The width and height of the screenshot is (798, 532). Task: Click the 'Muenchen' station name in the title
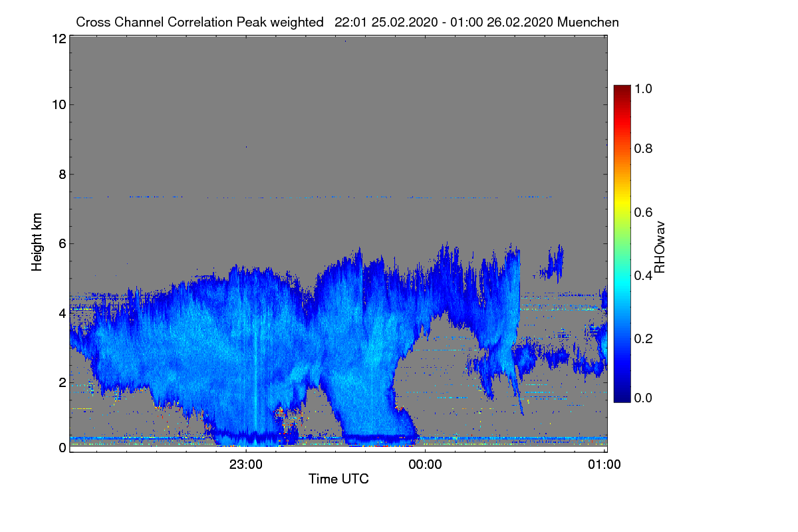[x=589, y=22]
